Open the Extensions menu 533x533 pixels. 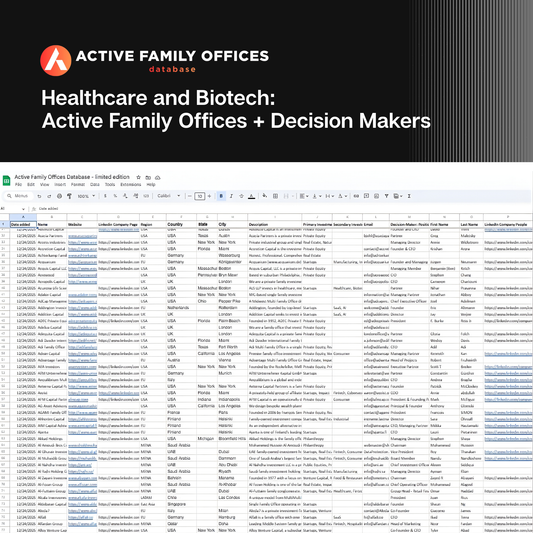coord(131,185)
